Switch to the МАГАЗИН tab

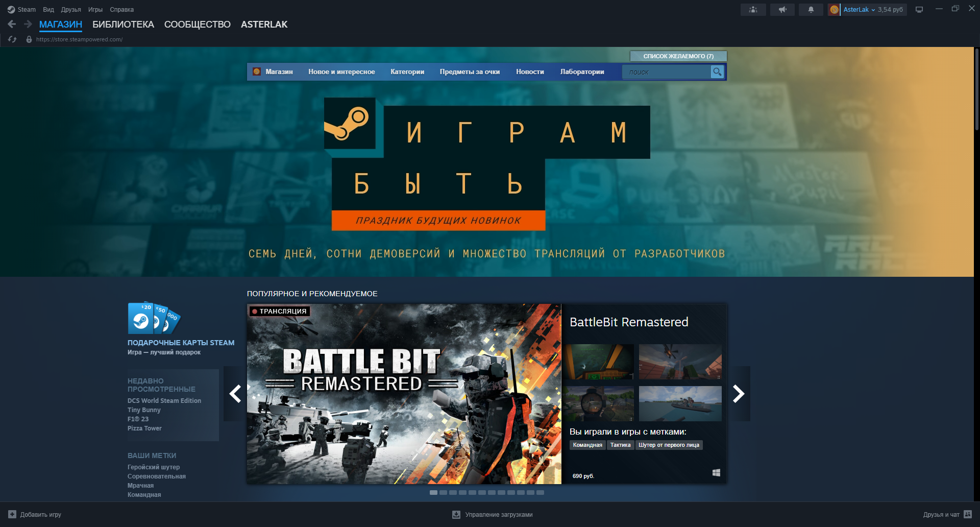[x=61, y=25]
